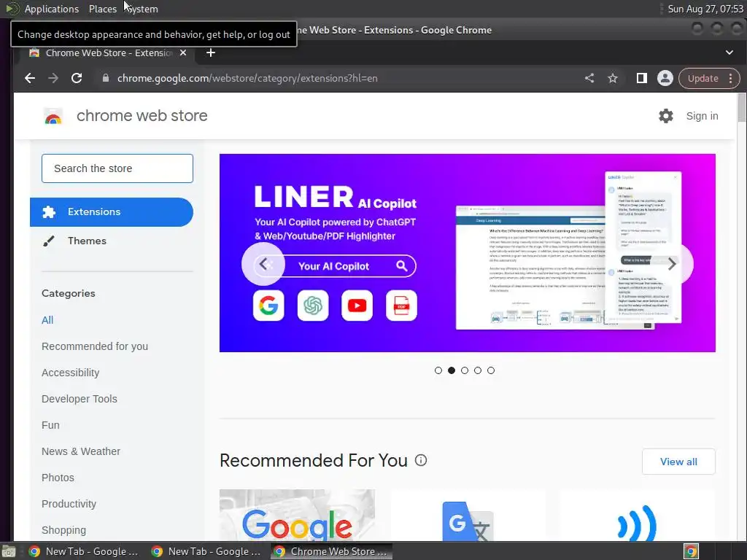
Task: Click the ChatGPT icon in LINER banner
Action: pyautogui.click(x=313, y=306)
